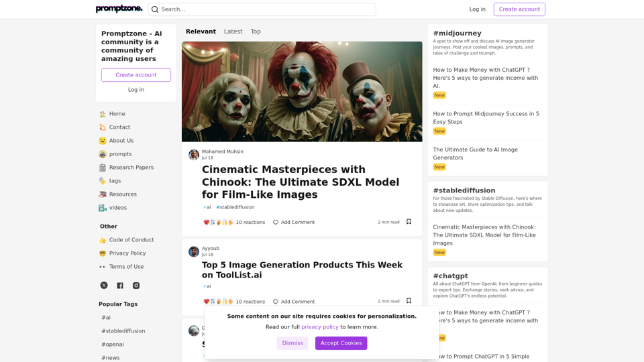This screenshot has height=362, width=644.
Task: Open the #chatgpt heading in right panel
Action: (450, 276)
